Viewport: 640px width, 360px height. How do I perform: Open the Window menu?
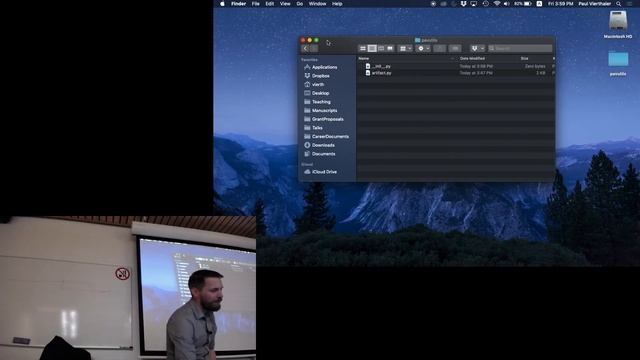tap(317, 4)
